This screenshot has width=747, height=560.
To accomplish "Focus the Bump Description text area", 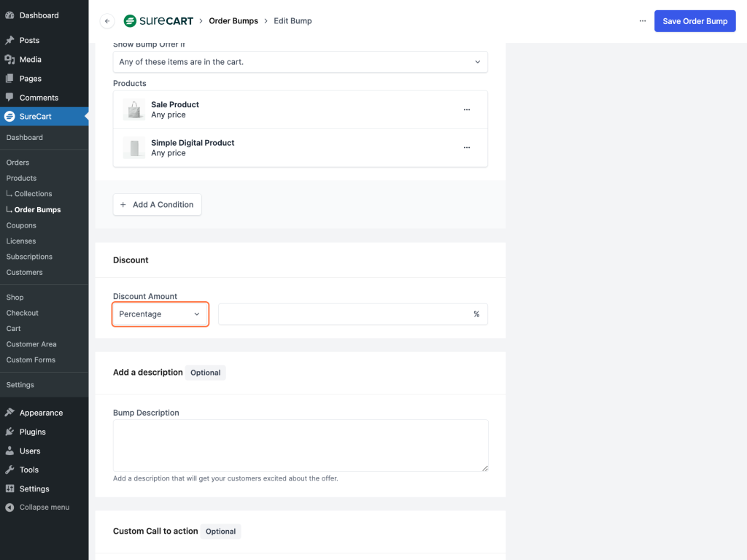I will (x=300, y=445).
